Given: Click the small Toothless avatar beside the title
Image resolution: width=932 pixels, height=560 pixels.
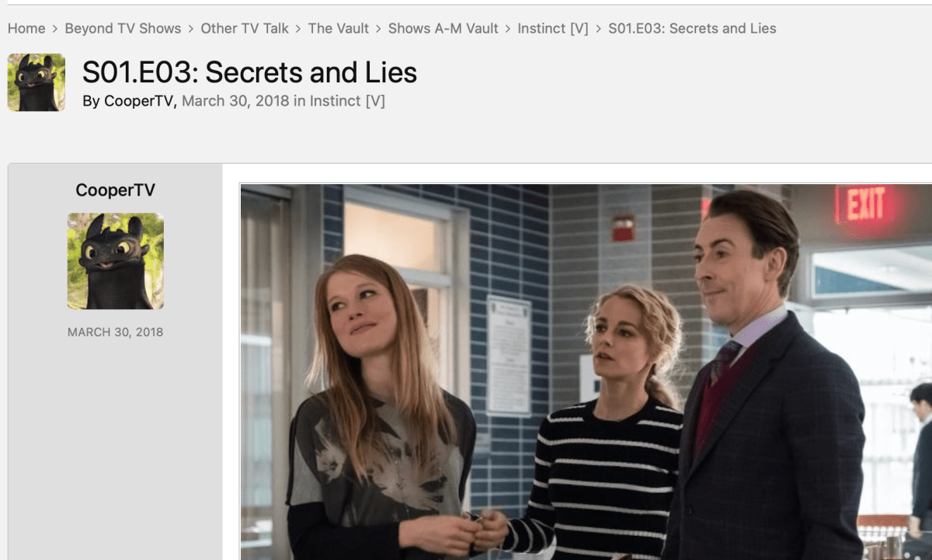Looking at the screenshot, I should 37,82.
